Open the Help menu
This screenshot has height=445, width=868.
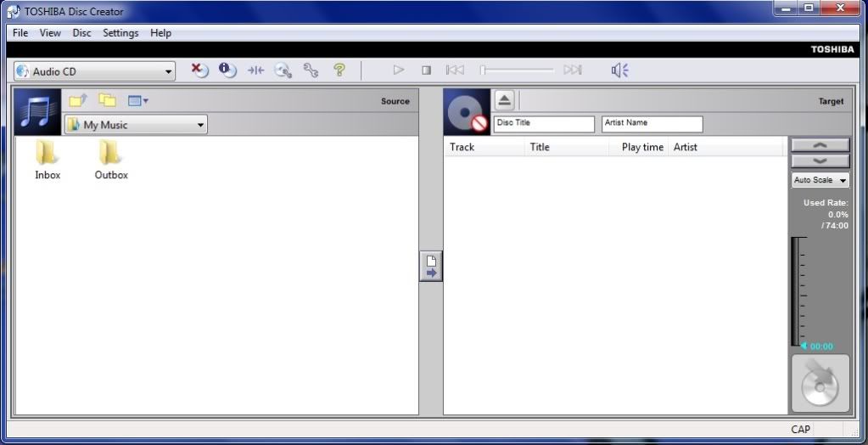[160, 33]
